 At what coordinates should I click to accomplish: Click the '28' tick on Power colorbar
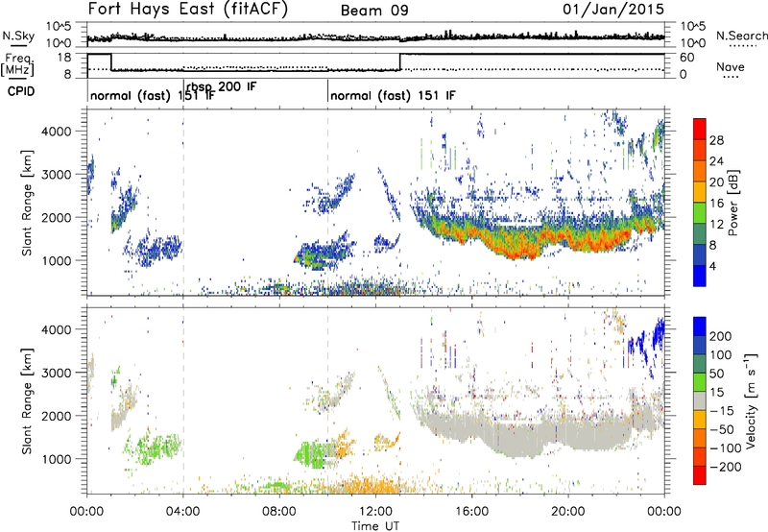[x=716, y=140]
